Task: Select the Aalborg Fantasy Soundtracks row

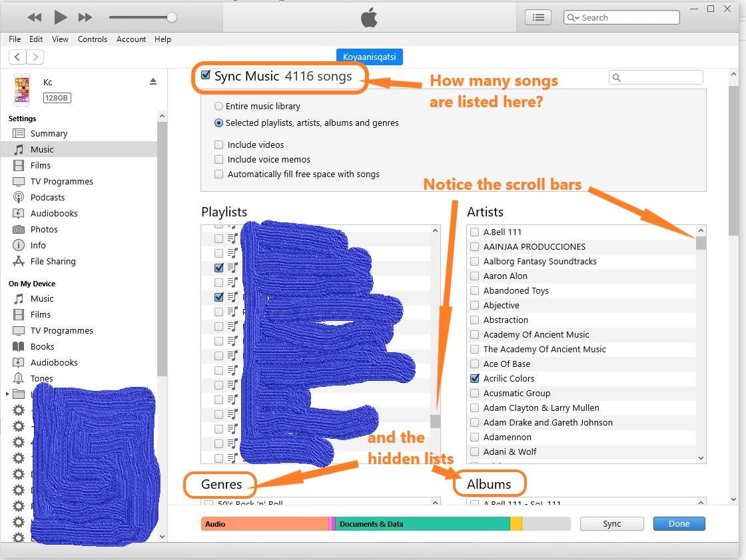Action: (x=581, y=261)
